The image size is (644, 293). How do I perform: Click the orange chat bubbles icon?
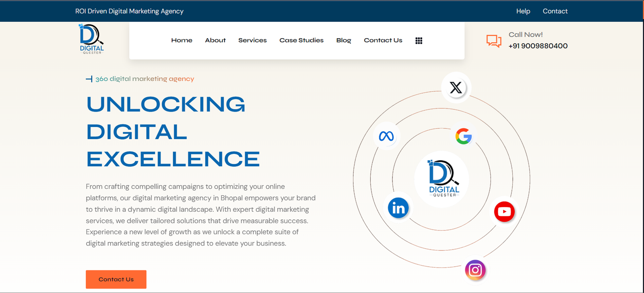click(494, 41)
